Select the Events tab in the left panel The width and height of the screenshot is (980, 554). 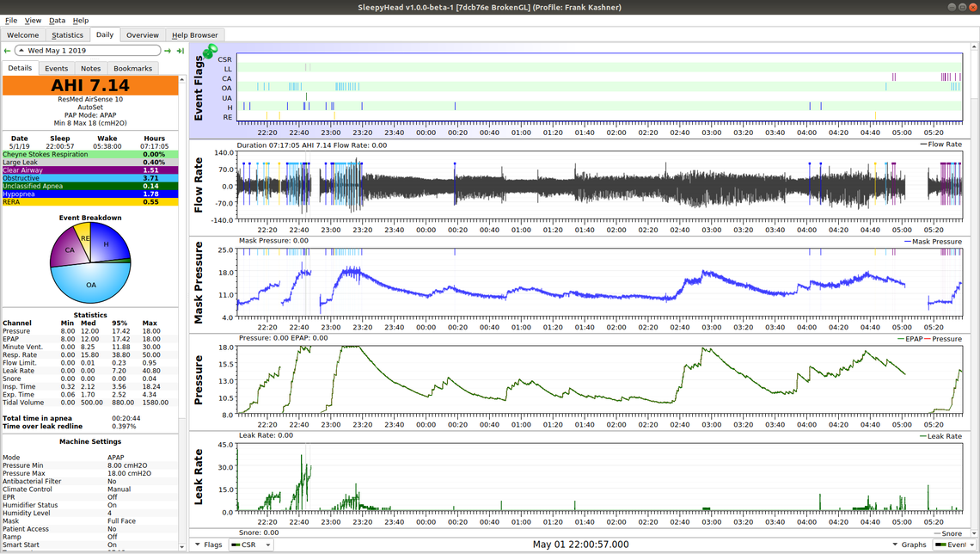click(x=56, y=68)
